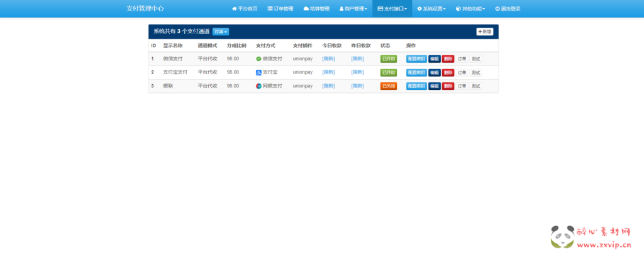This screenshot has height=265, width=644.
Task: Expand the 支付接口 dropdown menu
Action: click(392, 9)
